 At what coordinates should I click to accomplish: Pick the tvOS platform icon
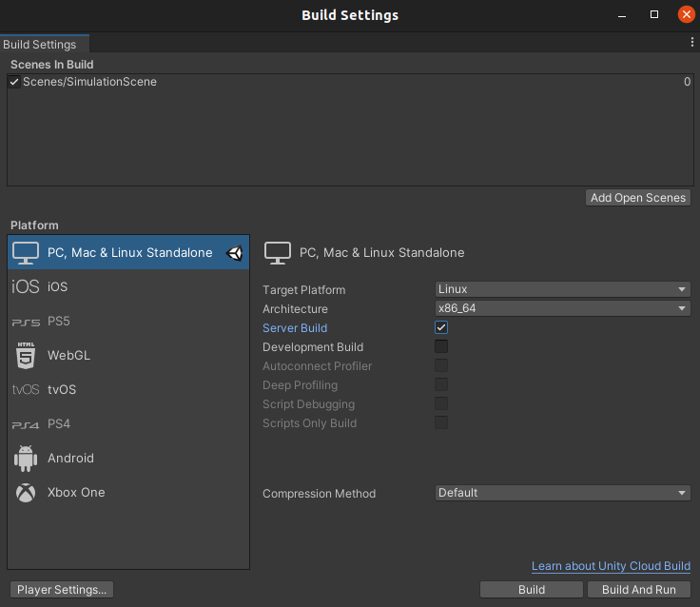pyautogui.click(x=26, y=389)
